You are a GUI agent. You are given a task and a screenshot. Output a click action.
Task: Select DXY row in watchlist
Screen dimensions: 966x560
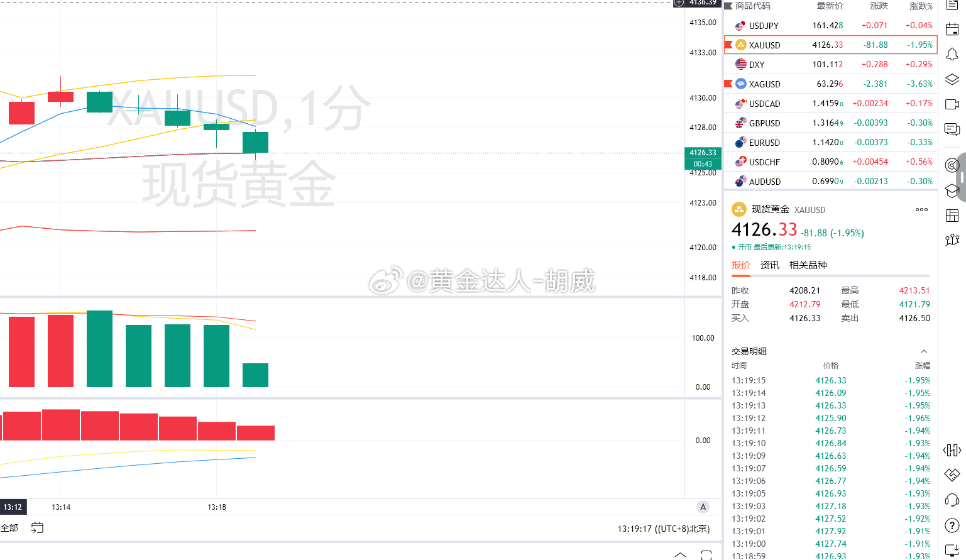tap(830, 64)
